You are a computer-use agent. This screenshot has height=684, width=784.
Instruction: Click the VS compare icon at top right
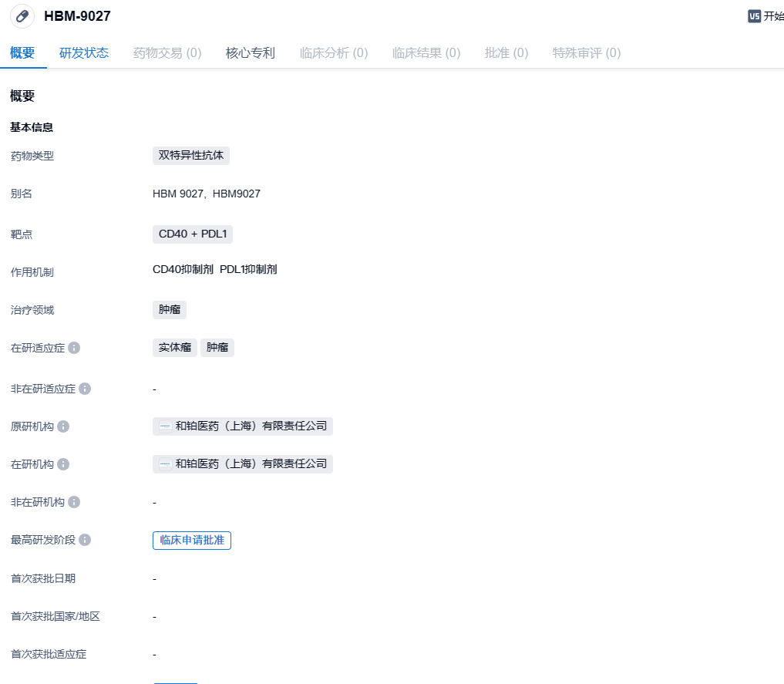(x=754, y=16)
